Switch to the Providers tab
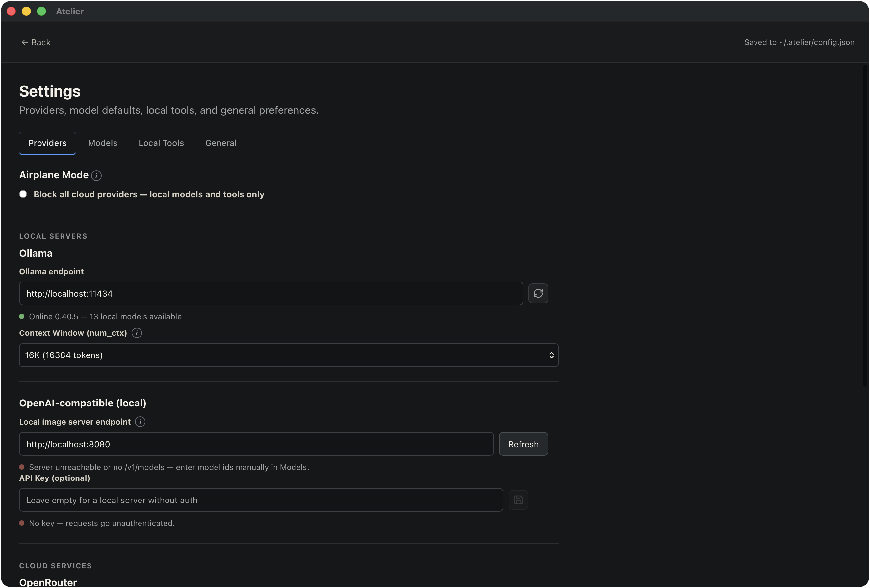Viewport: 870px width, 588px height. [47, 143]
